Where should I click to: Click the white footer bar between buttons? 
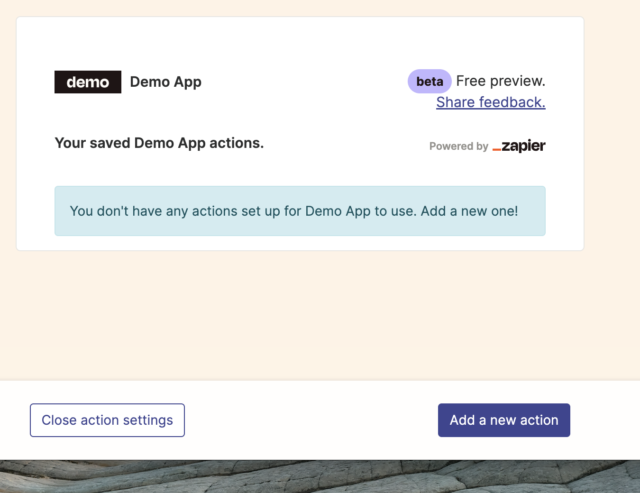pos(311,420)
